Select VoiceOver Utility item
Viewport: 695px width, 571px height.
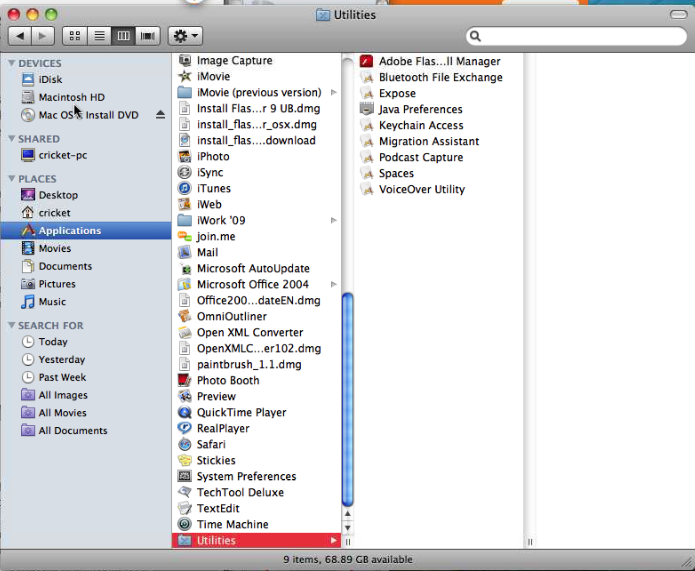[x=438, y=189]
